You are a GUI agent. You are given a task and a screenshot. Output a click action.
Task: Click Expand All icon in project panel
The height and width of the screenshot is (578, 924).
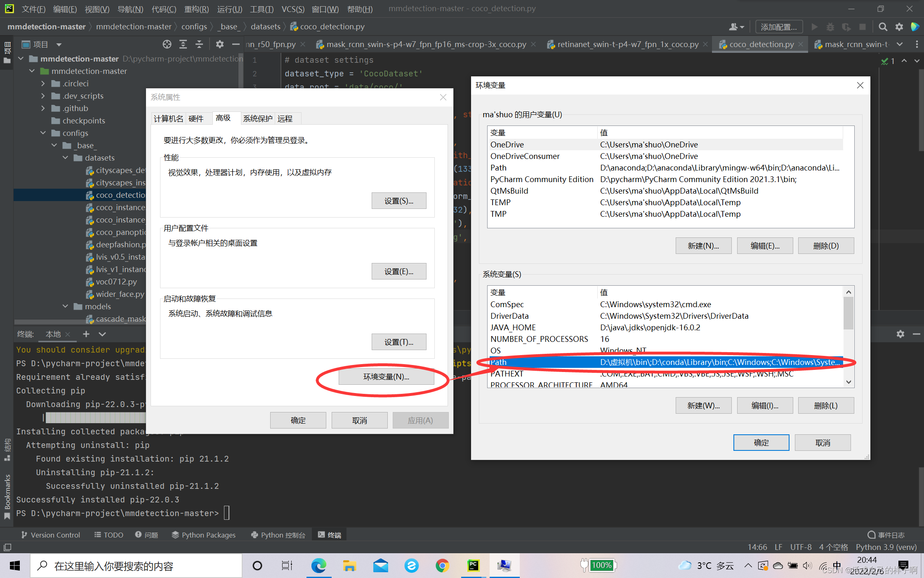183,44
